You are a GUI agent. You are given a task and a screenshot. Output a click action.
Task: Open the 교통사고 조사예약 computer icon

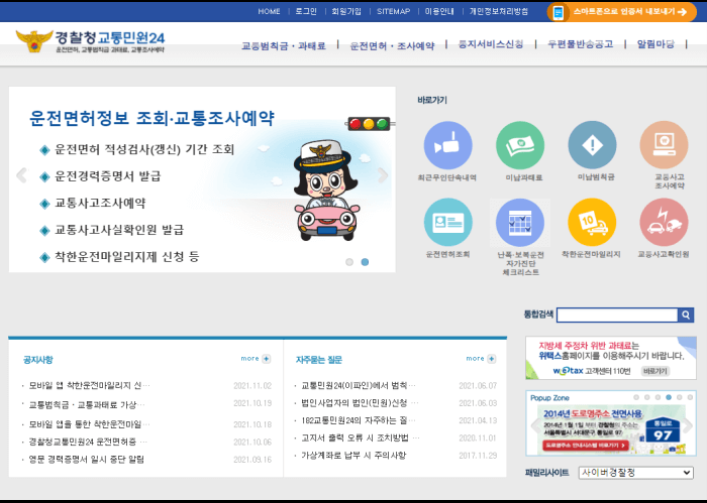[664, 145]
